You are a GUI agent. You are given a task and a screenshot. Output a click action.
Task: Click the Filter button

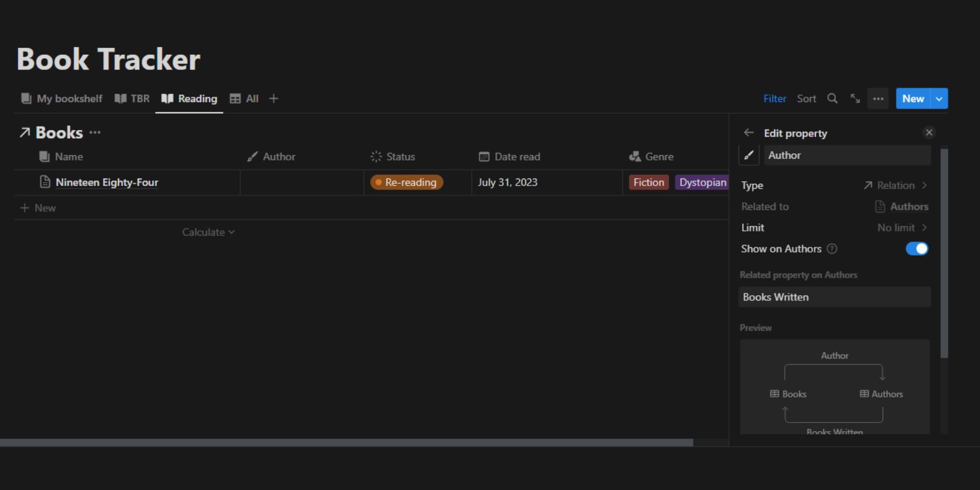[x=775, y=99]
